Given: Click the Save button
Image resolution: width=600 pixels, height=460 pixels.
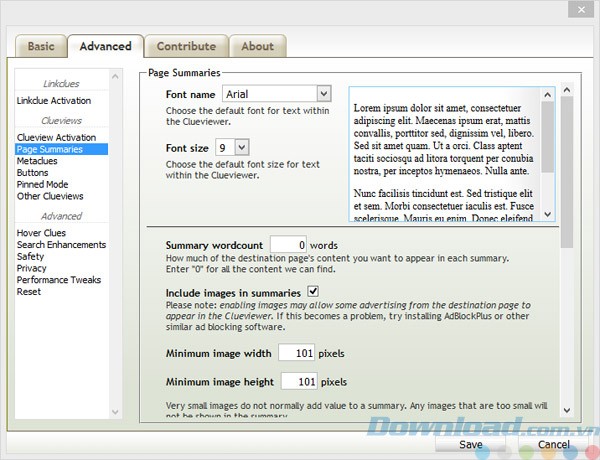Looking at the screenshot, I should pyautogui.click(x=471, y=444).
